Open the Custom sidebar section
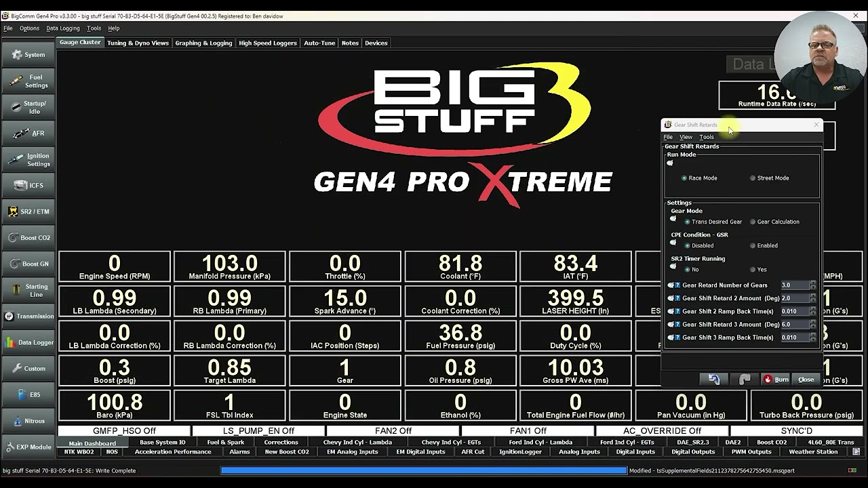This screenshot has width=868, height=488. 28,368
